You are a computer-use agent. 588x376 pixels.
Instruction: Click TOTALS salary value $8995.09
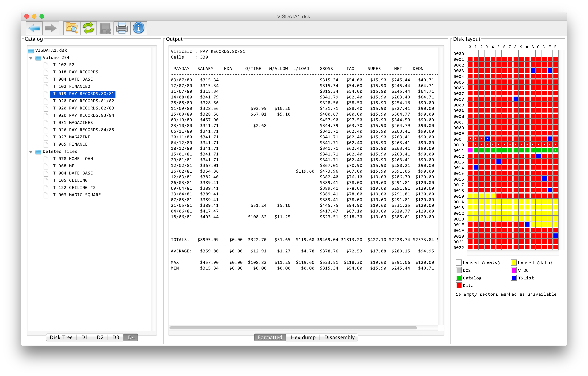click(x=208, y=240)
